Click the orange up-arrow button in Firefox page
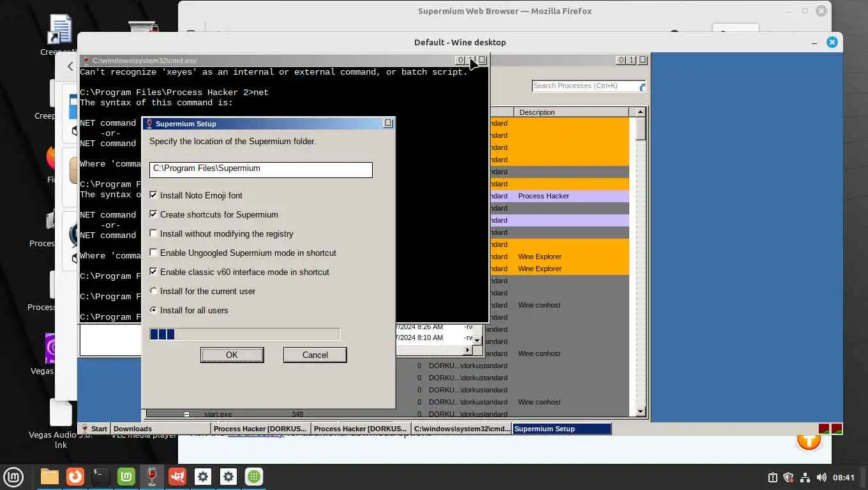This screenshot has width=868, height=490. click(x=809, y=442)
